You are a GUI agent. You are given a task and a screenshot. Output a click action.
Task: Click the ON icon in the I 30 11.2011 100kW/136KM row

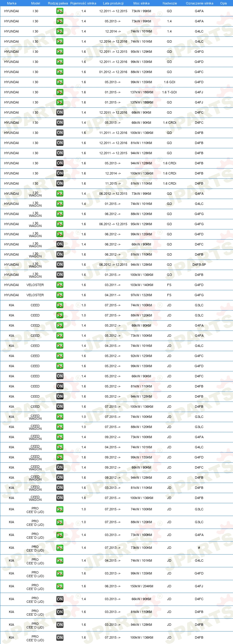click(x=60, y=133)
